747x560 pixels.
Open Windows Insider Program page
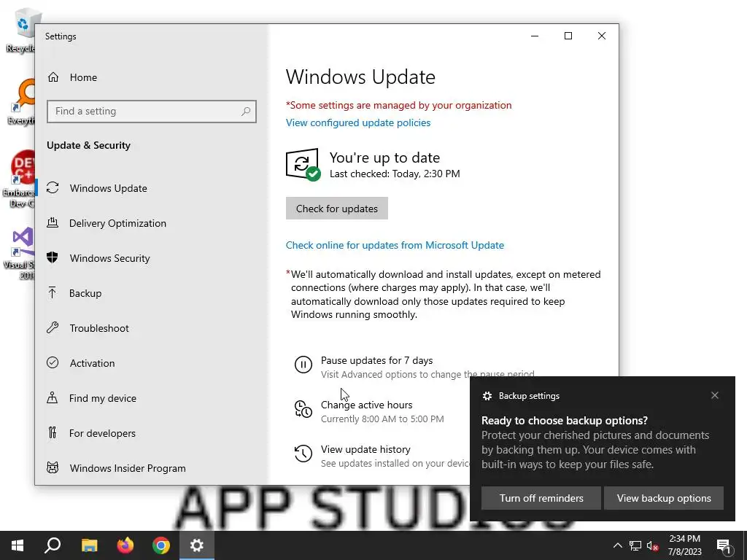click(x=152, y=467)
